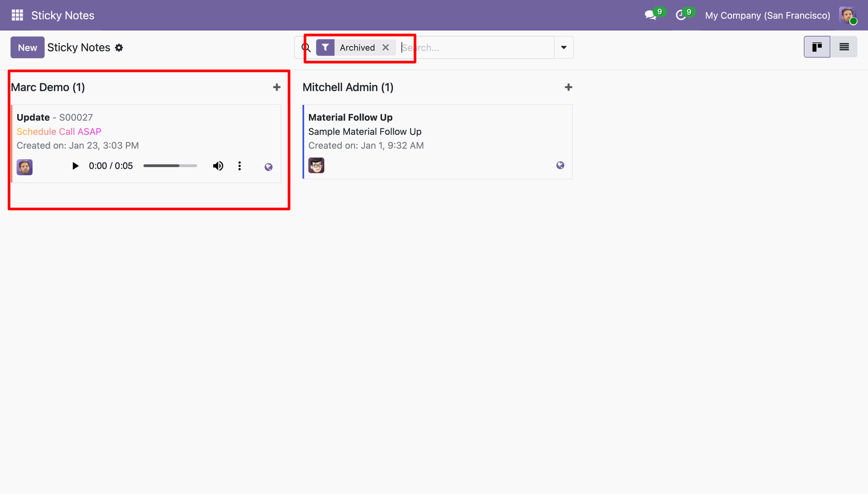
Task: Click globe icon on Update note
Action: pyautogui.click(x=269, y=167)
